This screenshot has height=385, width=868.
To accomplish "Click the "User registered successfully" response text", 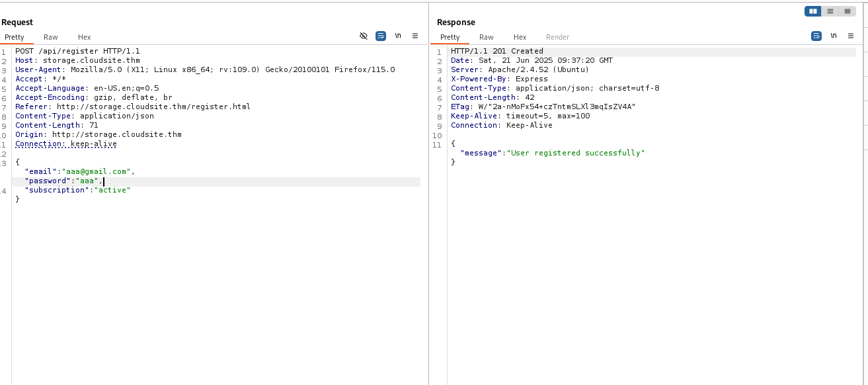I will point(575,153).
